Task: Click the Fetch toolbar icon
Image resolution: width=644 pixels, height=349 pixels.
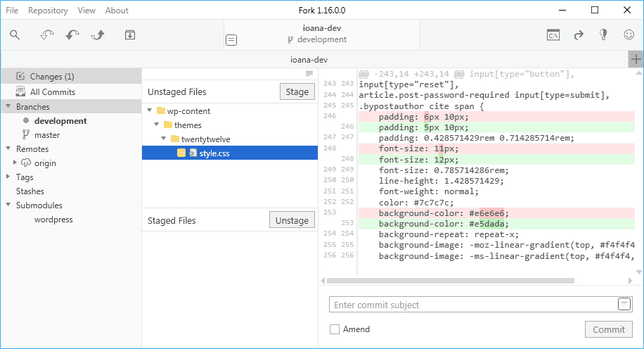Action: (47, 35)
